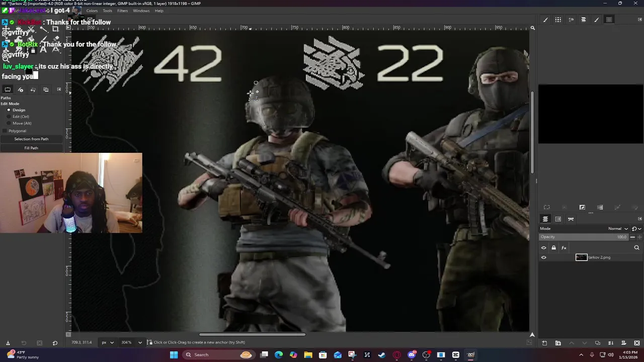The width and height of the screenshot is (644, 362).
Task: Reset tool options to defaults
Action: [x=55, y=343]
